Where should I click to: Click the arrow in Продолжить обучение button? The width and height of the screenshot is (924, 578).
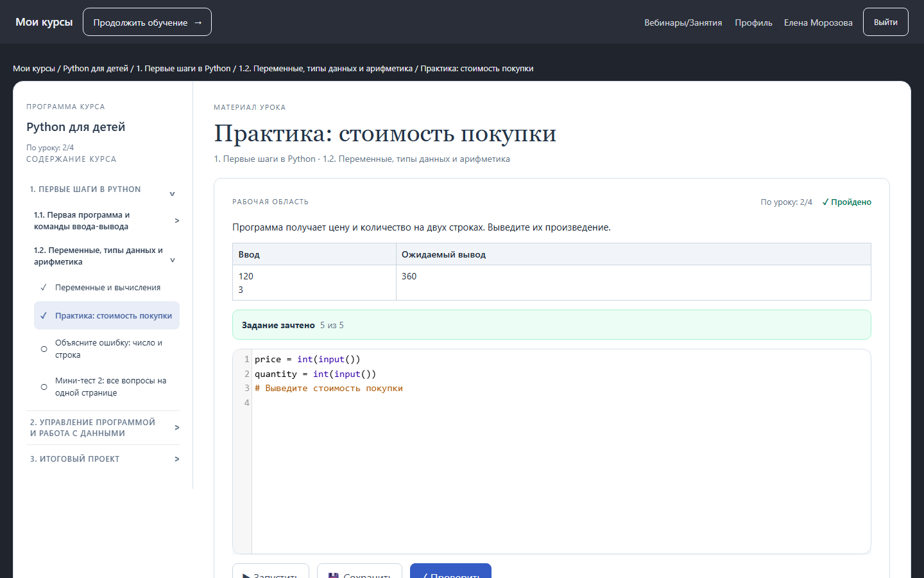pos(198,22)
